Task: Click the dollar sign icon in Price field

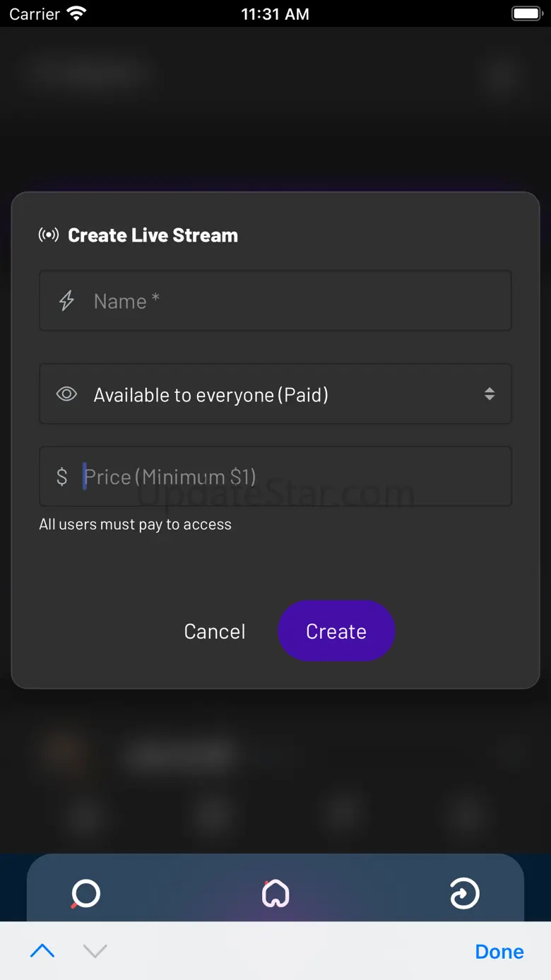Action: click(62, 477)
